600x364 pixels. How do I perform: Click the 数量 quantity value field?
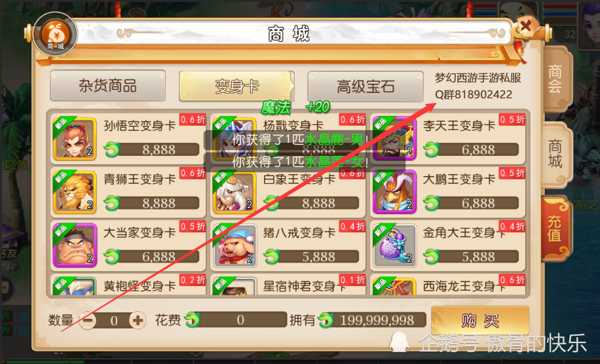[x=114, y=320]
